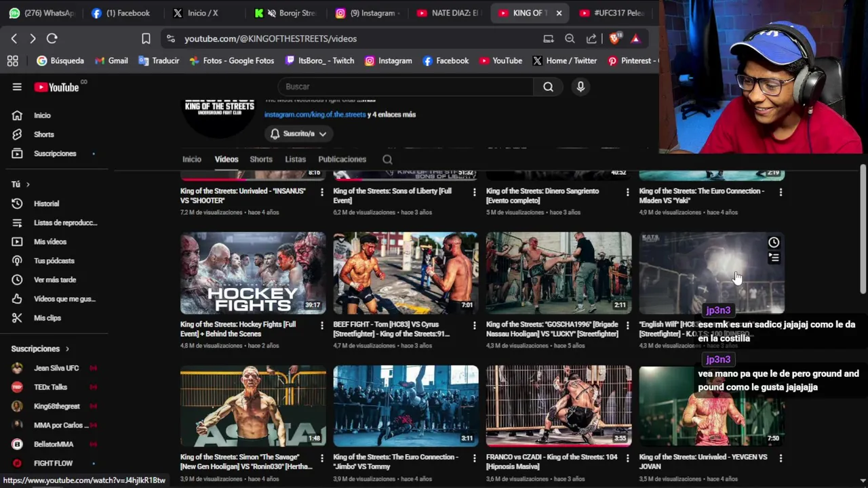This screenshot has width=868, height=488.
Task: Click the search magnifier button
Action: (548, 87)
